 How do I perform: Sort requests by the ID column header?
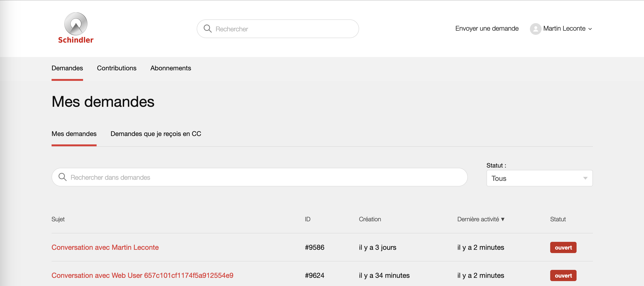click(308, 219)
